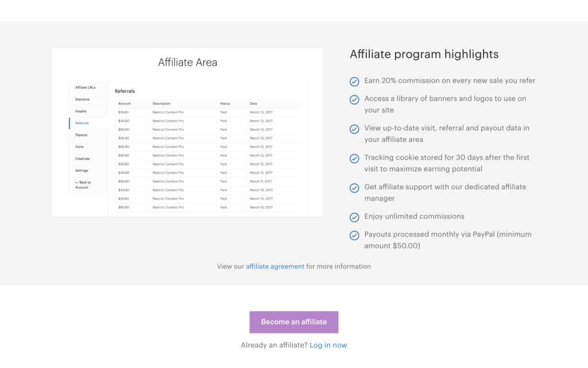
Task: Click checkmark icon beside up-to-date visit data
Action: pos(354,129)
